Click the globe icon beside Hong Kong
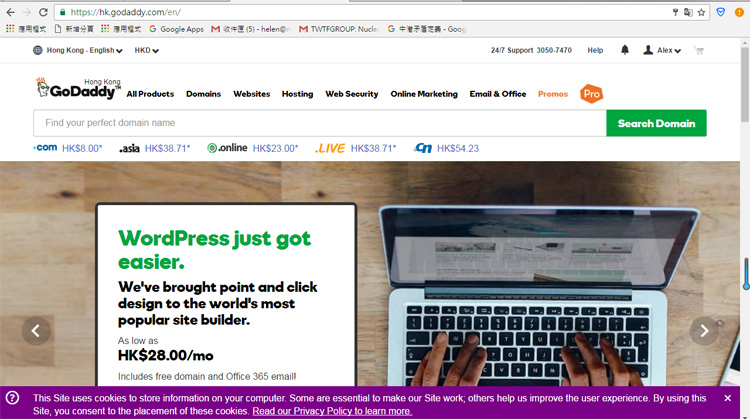 click(x=38, y=50)
